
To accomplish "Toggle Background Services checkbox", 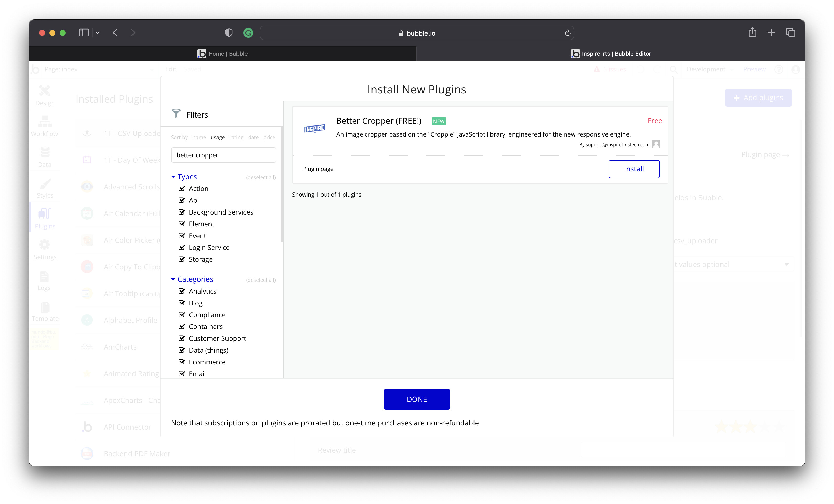I will [182, 212].
